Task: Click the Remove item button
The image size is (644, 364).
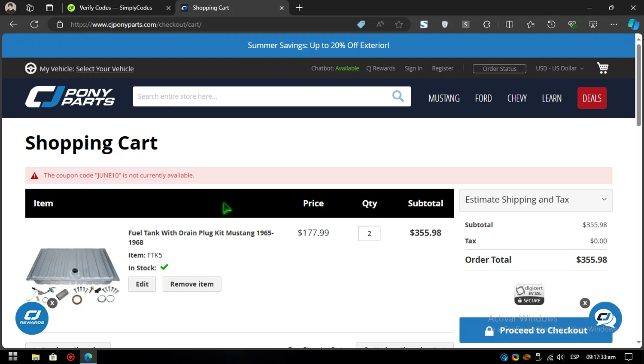Action: [192, 284]
